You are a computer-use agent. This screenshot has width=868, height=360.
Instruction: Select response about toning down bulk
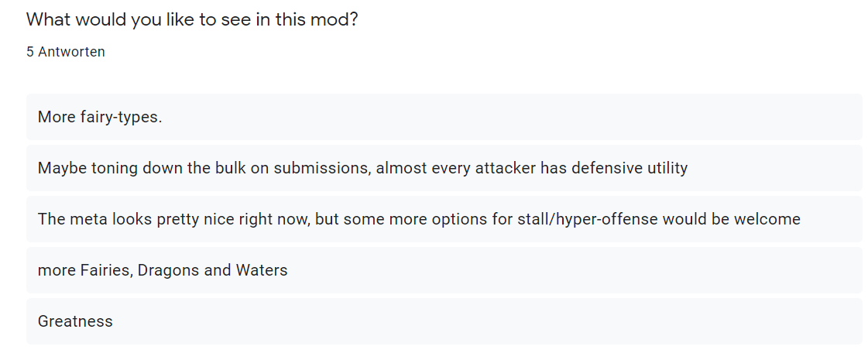click(x=444, y=168)
